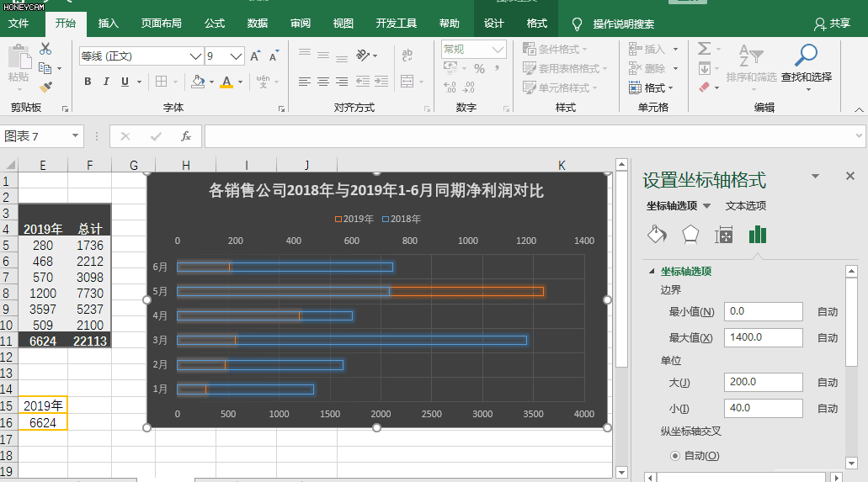The width and height of the screenshot is (868, 482).
Task: Click 自动 reset next to 最小值
Action: click(828, 311)
